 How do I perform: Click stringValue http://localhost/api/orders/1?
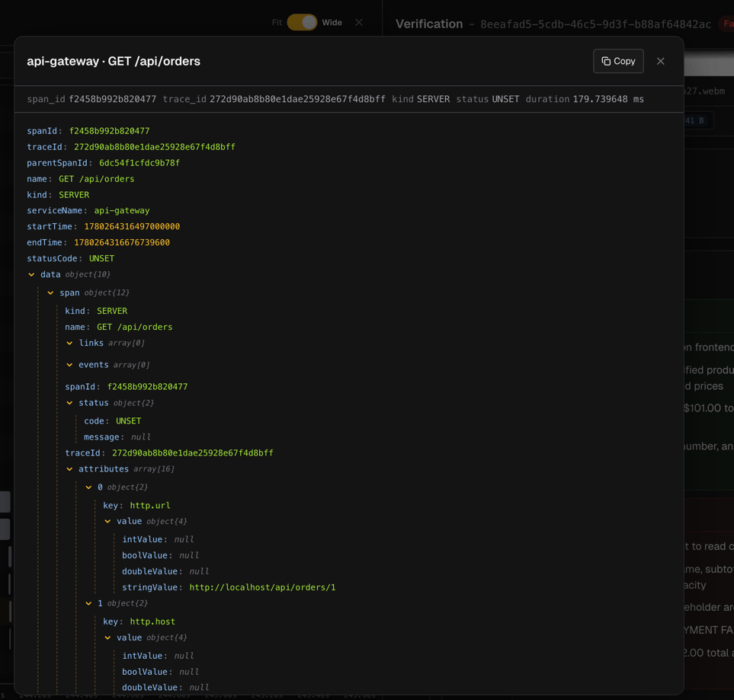click(x=262, y=587)
